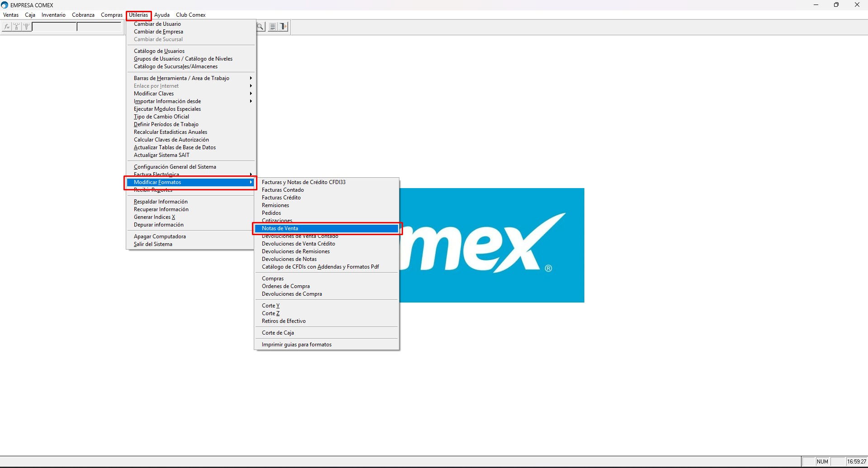Open Catálogo de Usuarios
The width and height of the screenshot is (868, 468).
coord(191,51)
